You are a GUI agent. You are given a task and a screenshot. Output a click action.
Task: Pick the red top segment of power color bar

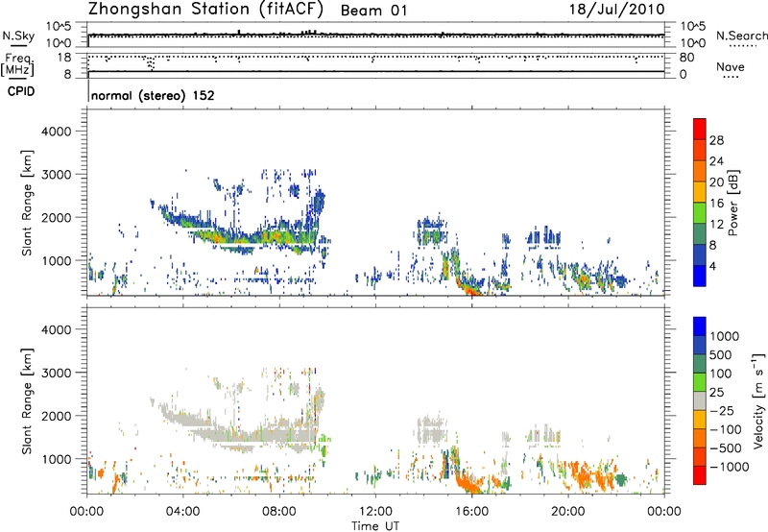[x=700, y=130]
